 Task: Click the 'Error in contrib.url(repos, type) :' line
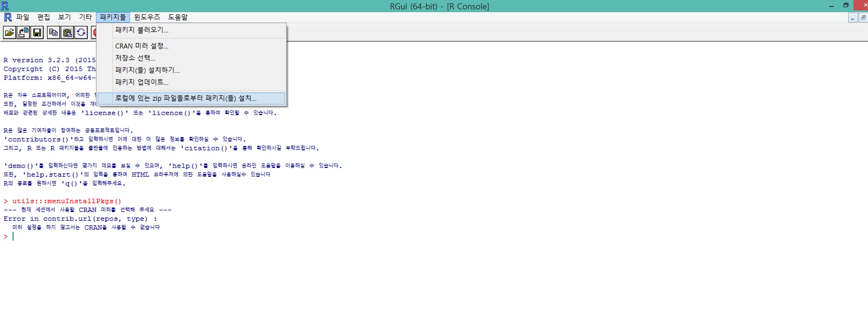click(80, 219)
